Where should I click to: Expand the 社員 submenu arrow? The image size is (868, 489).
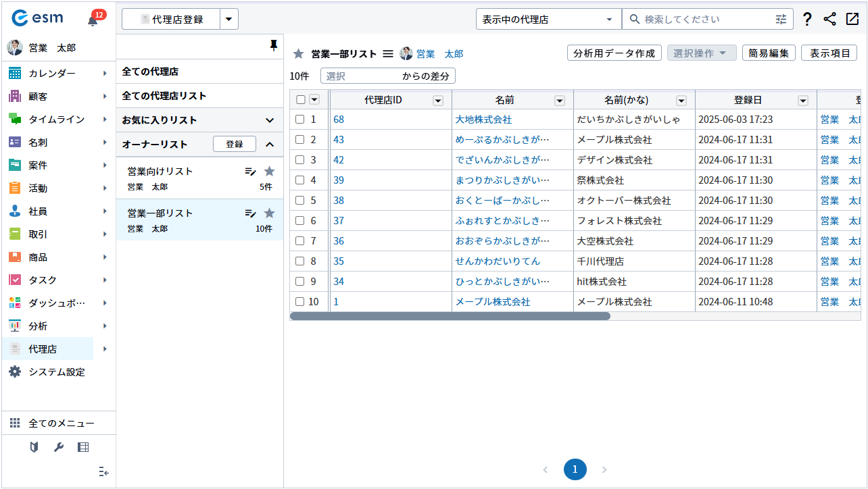pyautogui.click(x=105, y=211)
